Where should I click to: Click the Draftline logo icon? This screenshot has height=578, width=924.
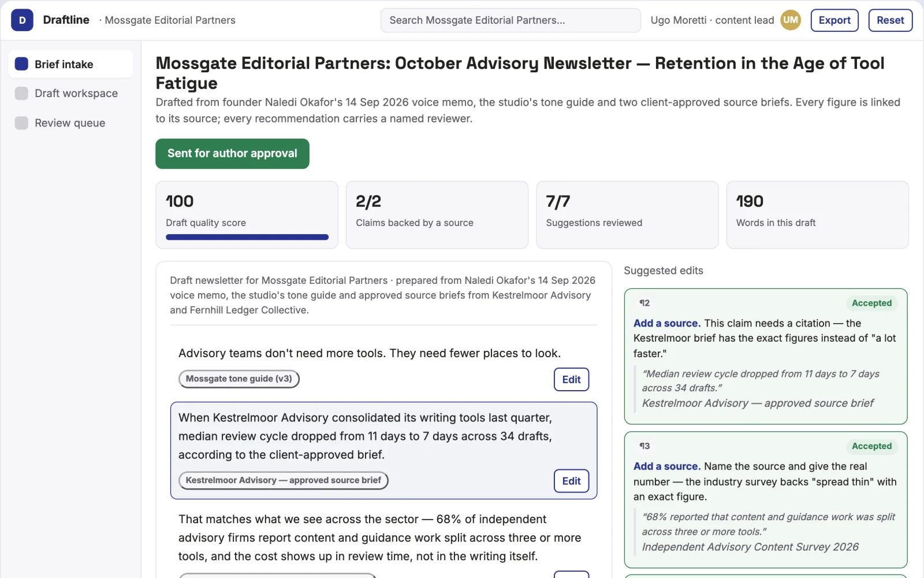pyautogui.click(x=22, y=20)
